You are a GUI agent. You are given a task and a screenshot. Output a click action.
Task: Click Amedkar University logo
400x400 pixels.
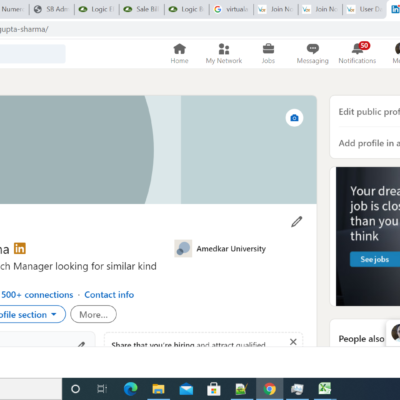[x=183, y=248]
